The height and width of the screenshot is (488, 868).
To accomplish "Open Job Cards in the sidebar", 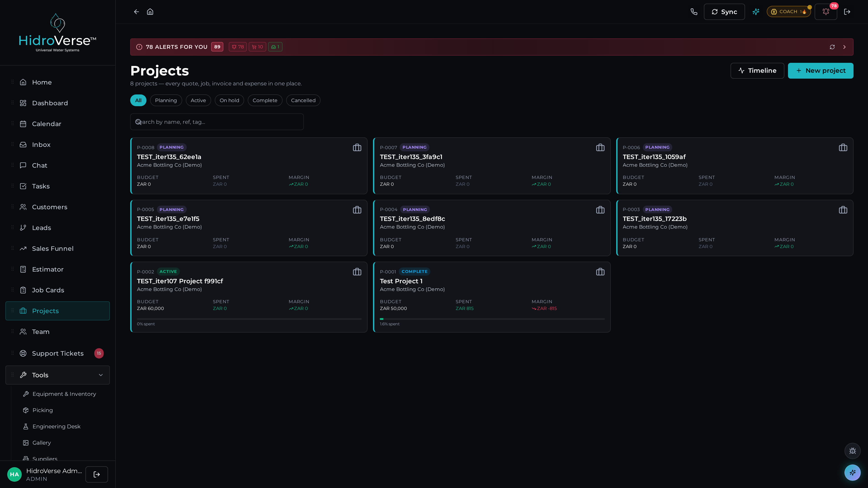I will (x=58, y=290).
